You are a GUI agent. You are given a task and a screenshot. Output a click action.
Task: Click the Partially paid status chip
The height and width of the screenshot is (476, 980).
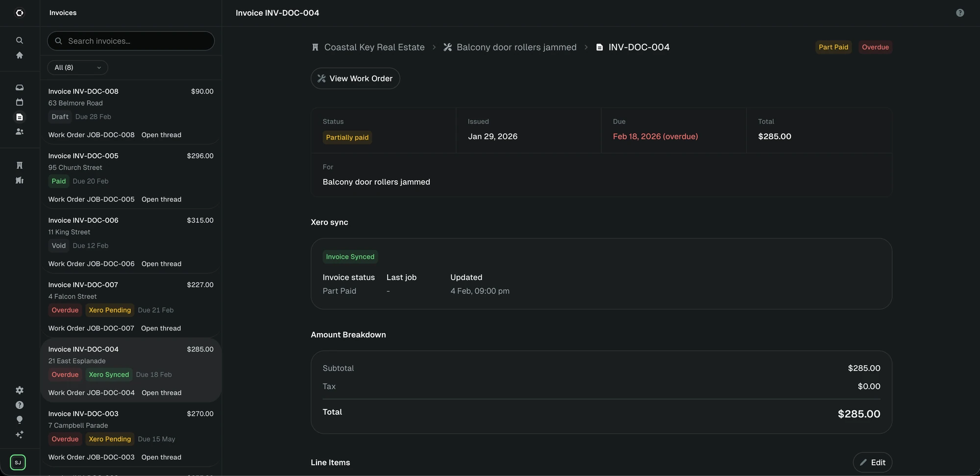tap(347, 138)
